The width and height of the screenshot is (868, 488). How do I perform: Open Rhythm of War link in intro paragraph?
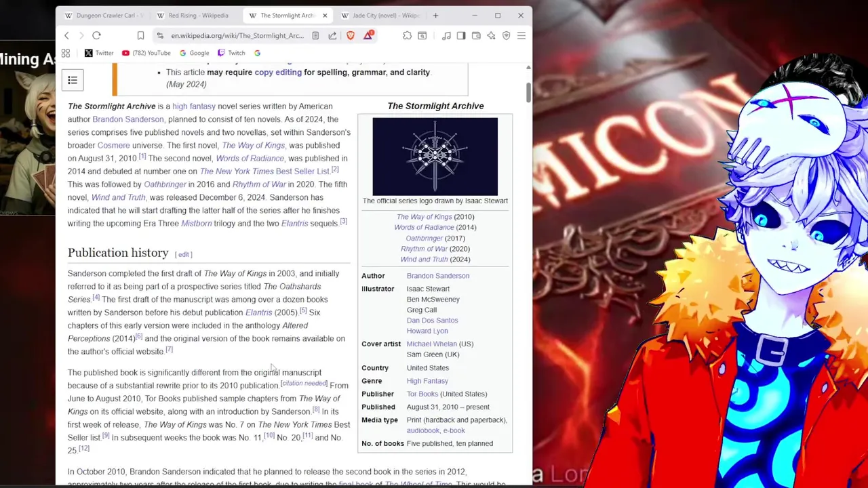point(259,184)
